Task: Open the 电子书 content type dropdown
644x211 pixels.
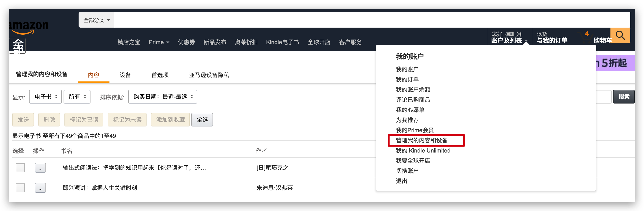Action: coord(45,96)
